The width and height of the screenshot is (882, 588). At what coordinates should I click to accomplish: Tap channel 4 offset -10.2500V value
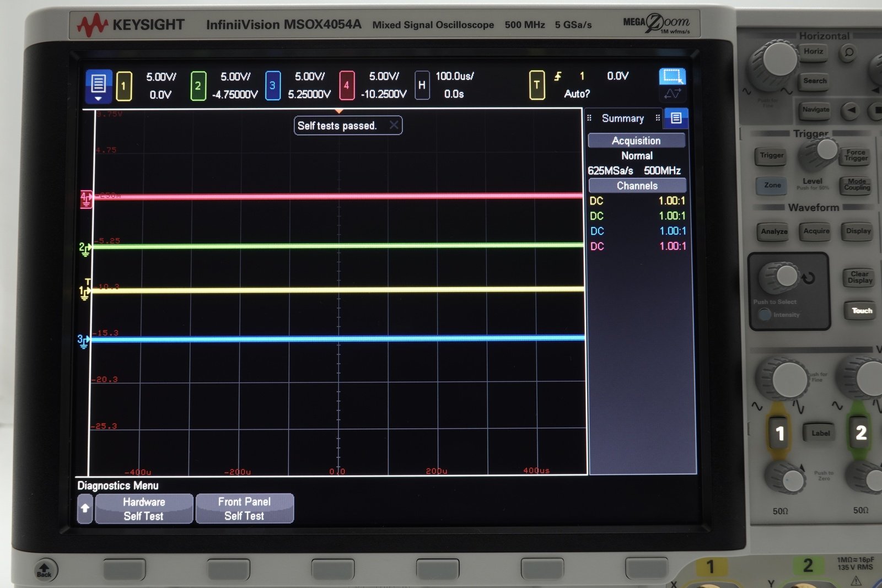384,94
